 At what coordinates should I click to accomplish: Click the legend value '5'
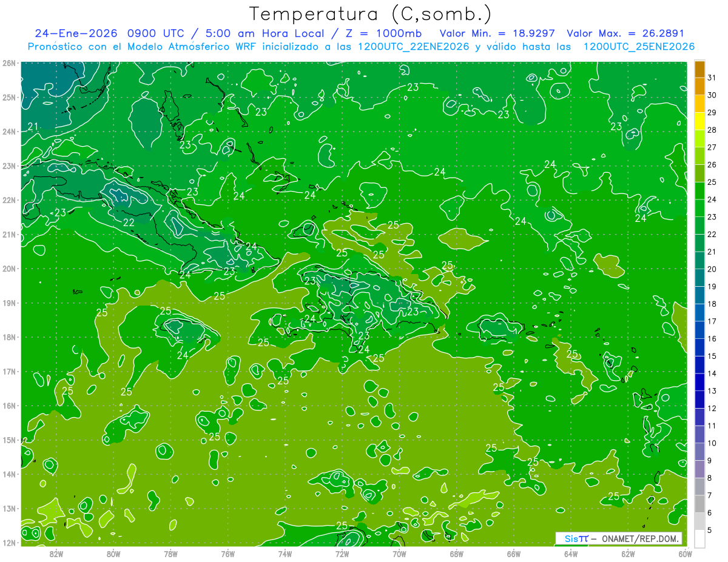(709, 530)
